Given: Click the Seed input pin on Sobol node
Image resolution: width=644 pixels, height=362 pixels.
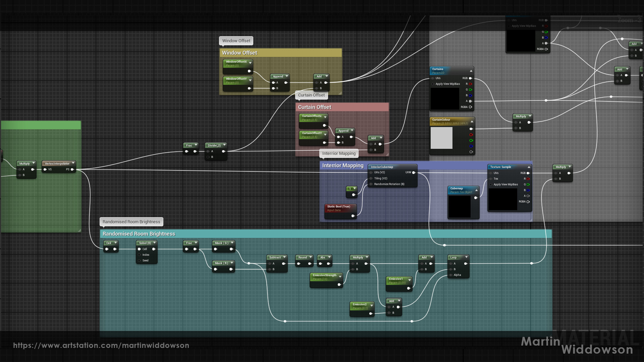Looking at the screenshot, I should pyautogui.click(x=140, y=260).
